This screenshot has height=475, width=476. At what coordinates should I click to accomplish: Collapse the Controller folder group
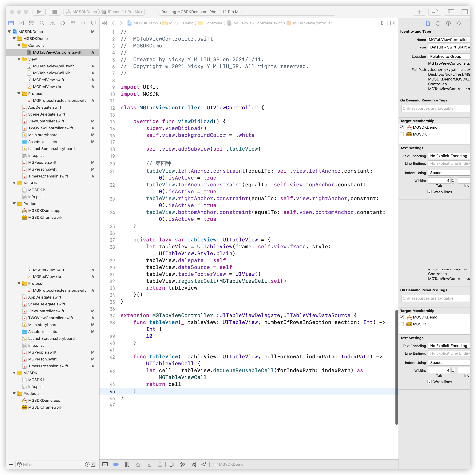pyautogui.click(x=19, y=46)
